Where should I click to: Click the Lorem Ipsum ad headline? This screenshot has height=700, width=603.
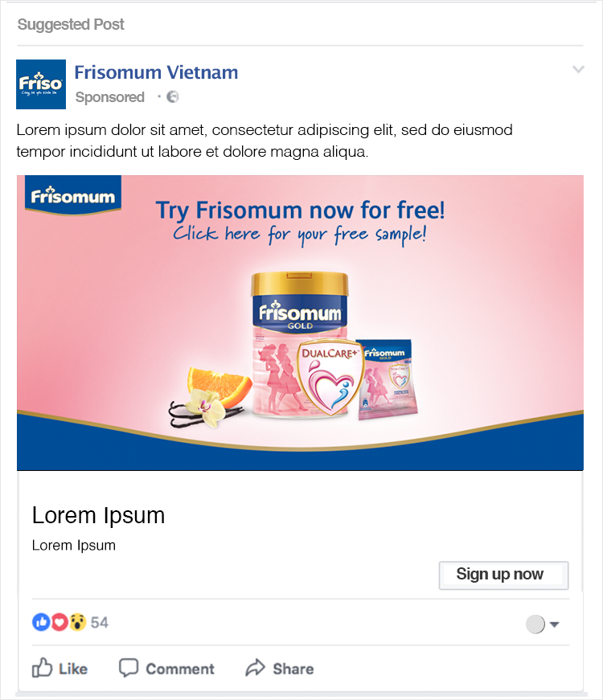pos(98,516)
